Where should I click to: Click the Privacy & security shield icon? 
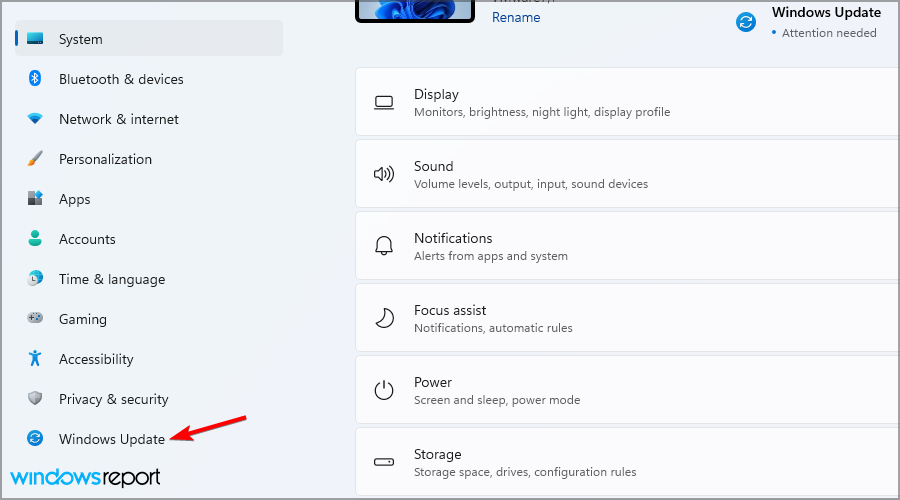pyautogui.click(x=35, y=398)
